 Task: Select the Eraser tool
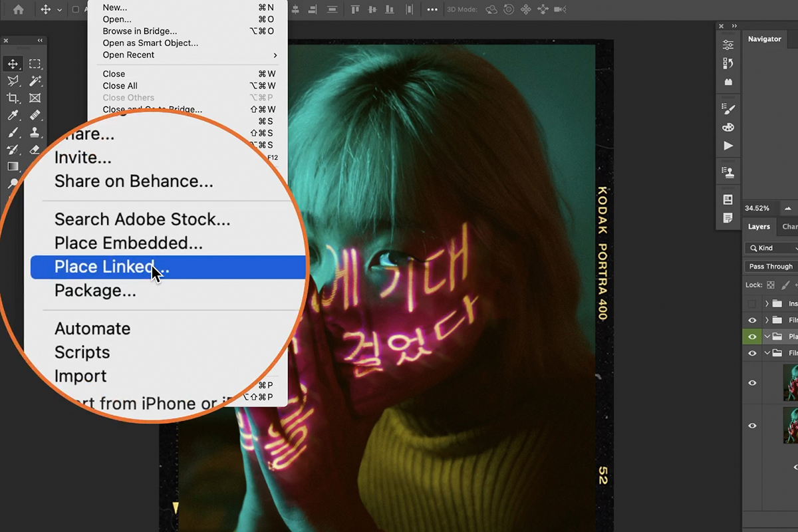pyautogui.click(x=35, y=150)
